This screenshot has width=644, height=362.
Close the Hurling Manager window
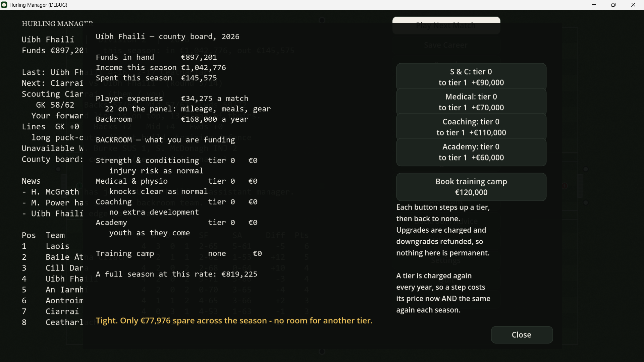633,5
